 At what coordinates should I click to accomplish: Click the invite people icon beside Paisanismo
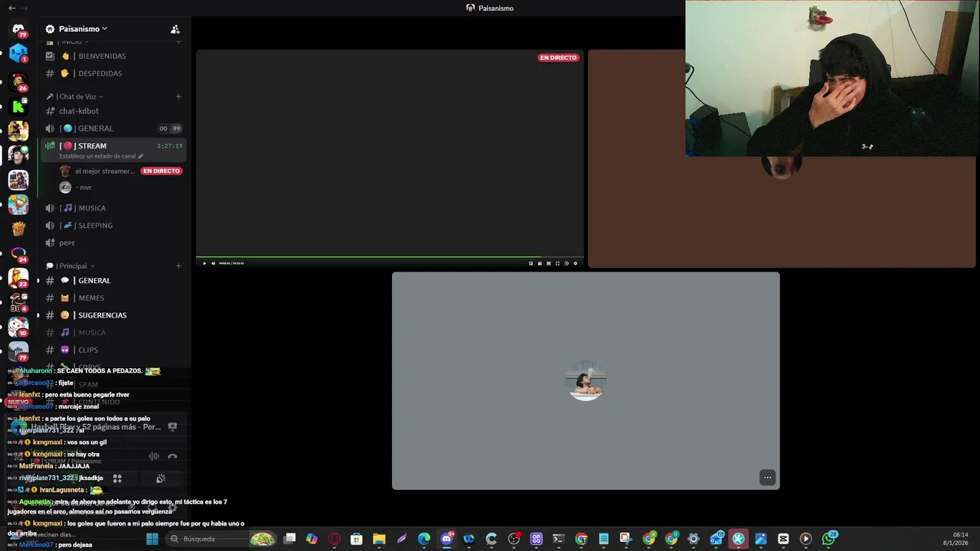tap(175, 29)
